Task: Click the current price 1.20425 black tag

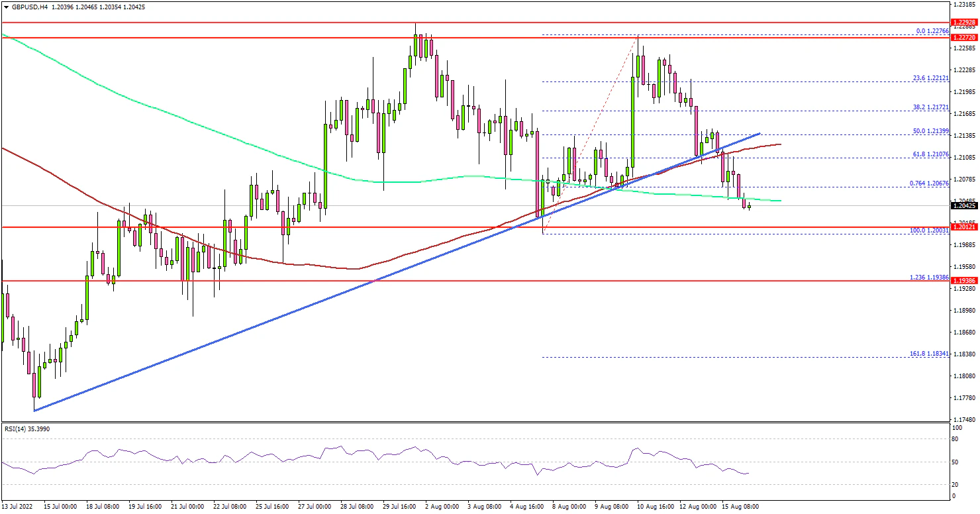Action: coord(965,205)
